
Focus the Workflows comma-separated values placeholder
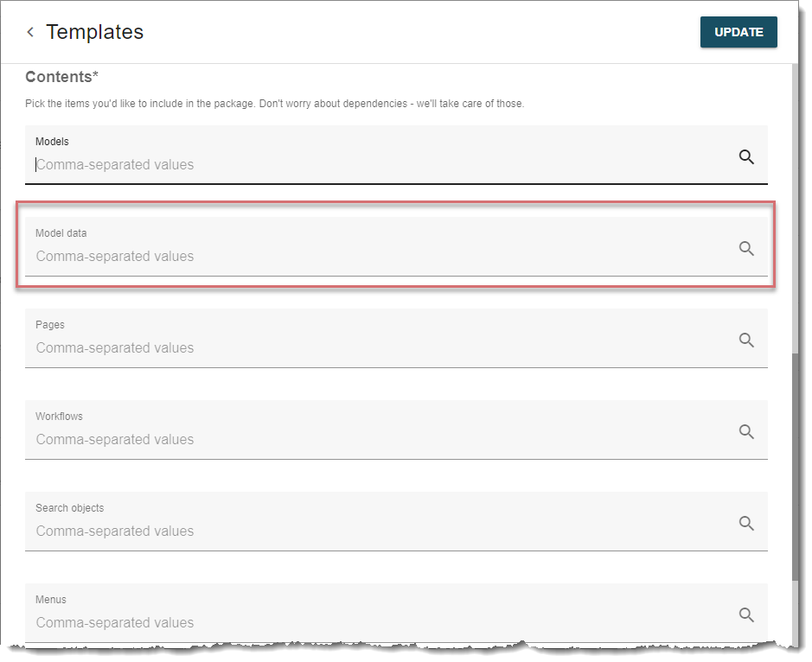115,439
